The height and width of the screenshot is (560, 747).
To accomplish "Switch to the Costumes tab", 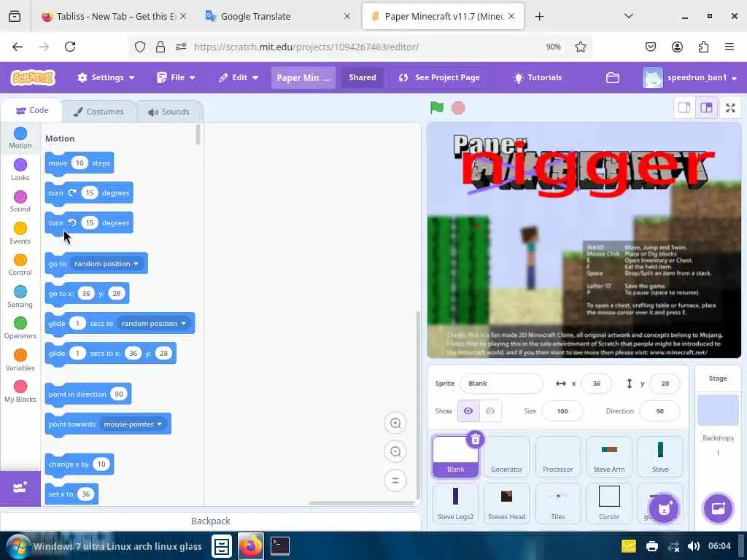I will tap(98, 112).
